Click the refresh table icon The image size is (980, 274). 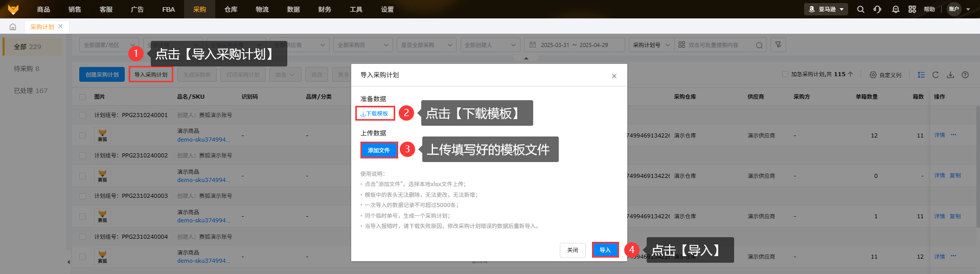point(936,75)
